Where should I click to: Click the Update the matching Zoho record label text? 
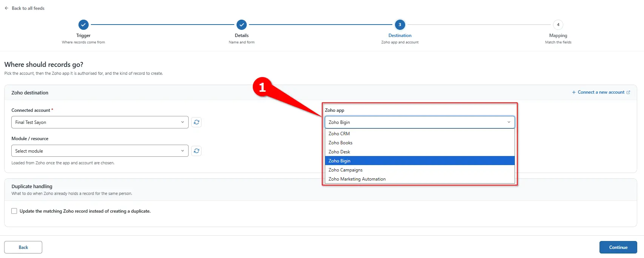85,211
